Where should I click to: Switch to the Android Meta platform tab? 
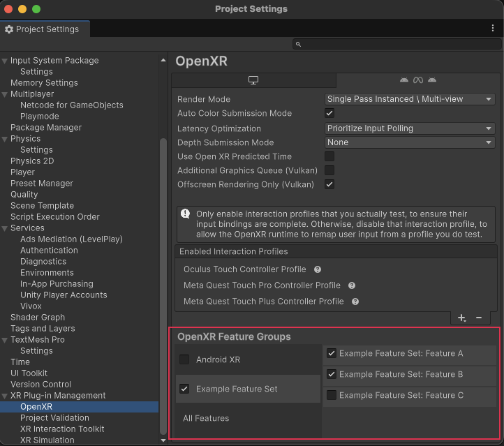click(418, 80)
